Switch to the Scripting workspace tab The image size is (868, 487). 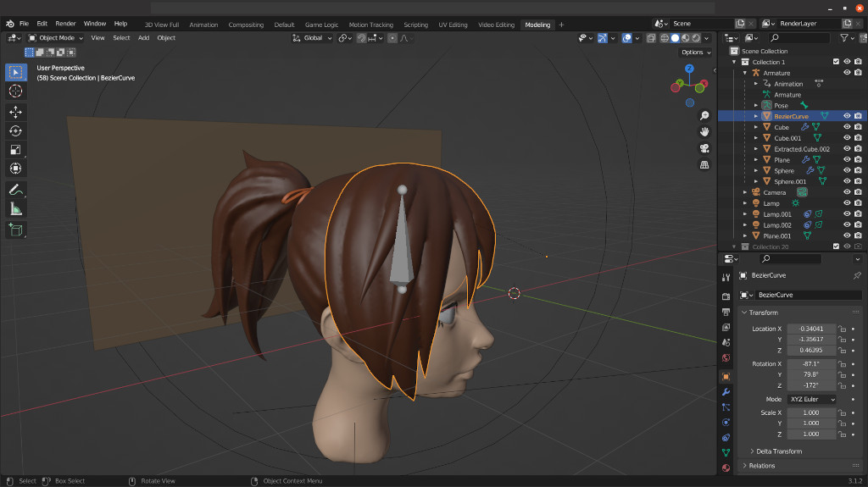tap(415, 25)
